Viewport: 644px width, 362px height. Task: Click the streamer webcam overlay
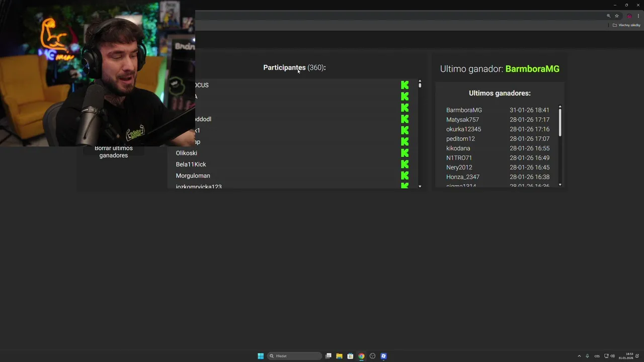click(98, 73)
